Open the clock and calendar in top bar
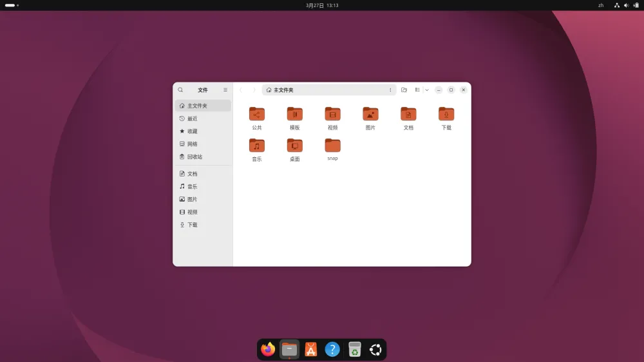The width and height of the screenshot is (644, 362). coord(322,5)
